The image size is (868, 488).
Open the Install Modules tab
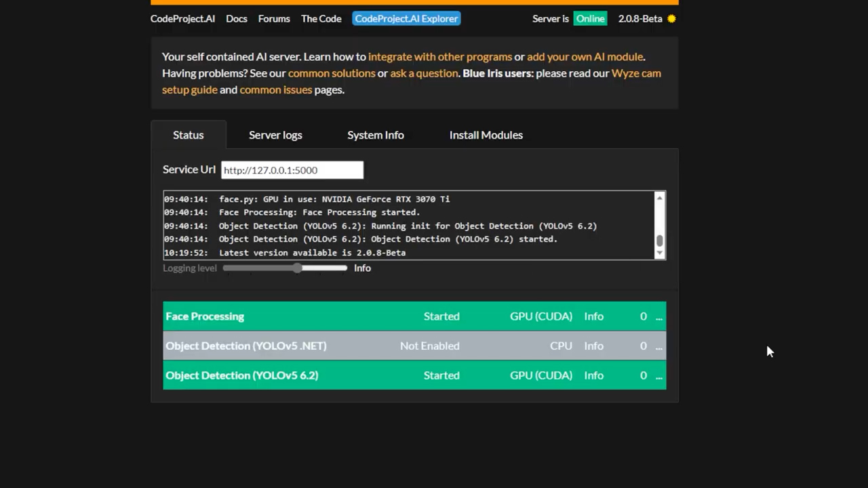pos(486,135)
